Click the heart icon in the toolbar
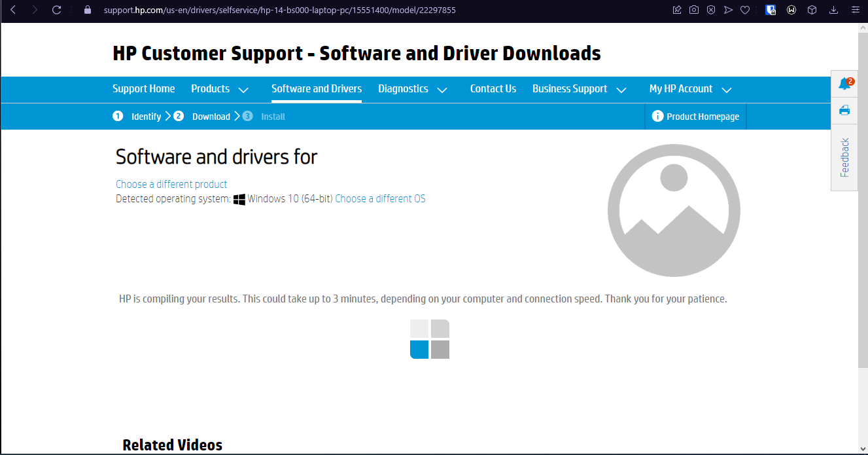 pos(745,10)
